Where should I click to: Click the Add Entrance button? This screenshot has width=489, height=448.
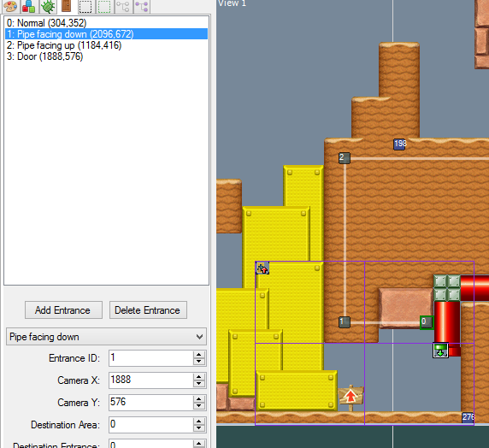pyautogui.click(x=63, y=309)
